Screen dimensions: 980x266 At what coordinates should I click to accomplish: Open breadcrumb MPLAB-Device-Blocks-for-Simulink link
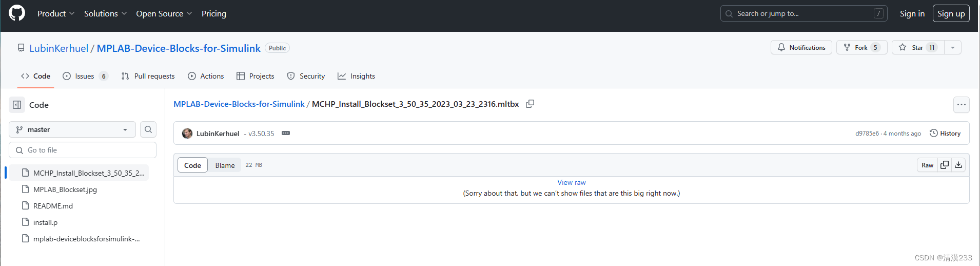click(x=239, y=104)
